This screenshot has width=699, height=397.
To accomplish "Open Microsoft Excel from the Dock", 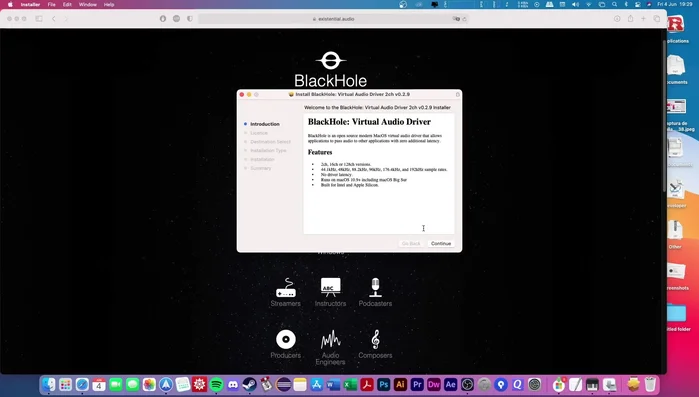I will tap(350, 384).
